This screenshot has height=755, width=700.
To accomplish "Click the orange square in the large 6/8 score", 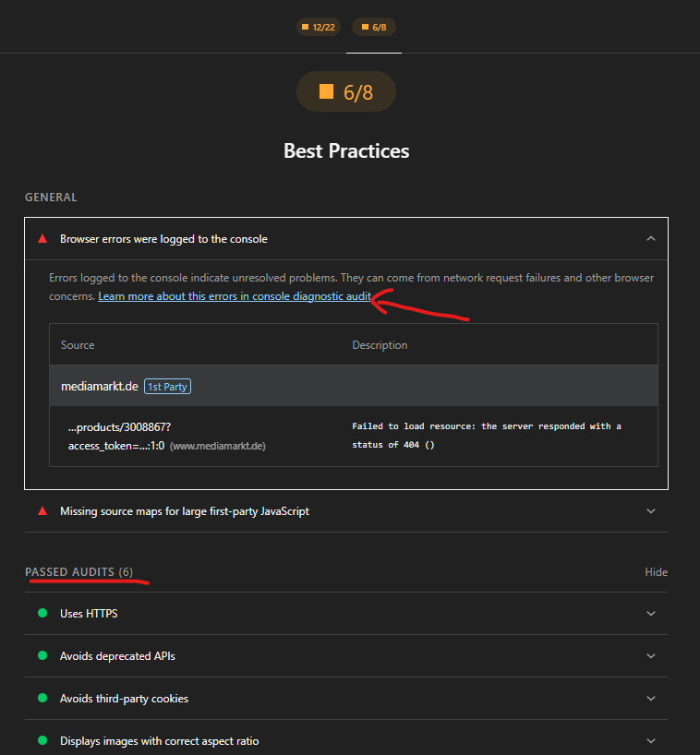I will pos(325,91).
